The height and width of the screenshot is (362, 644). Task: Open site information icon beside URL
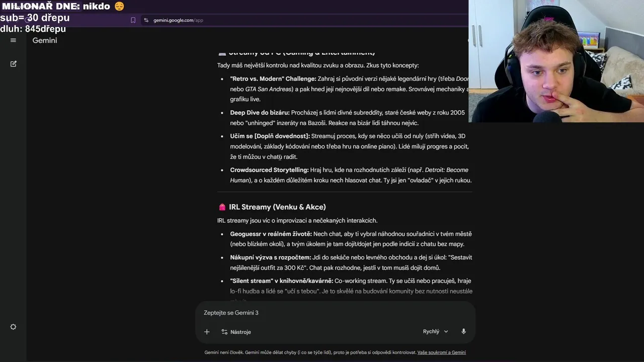pos(146,20)
